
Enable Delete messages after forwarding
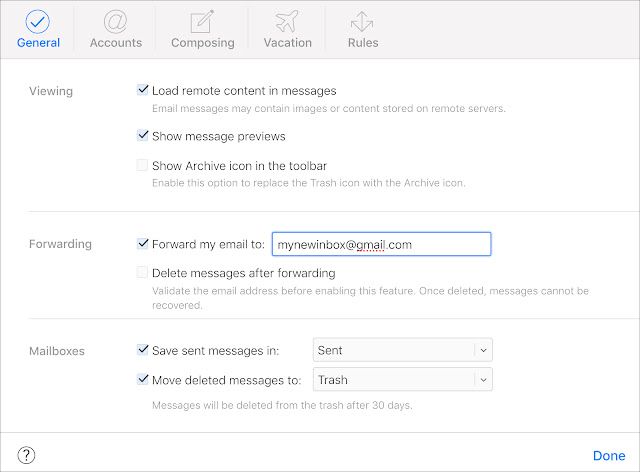[142, 272]
